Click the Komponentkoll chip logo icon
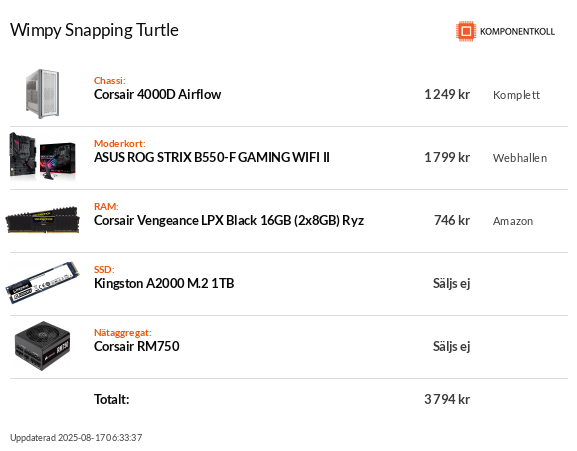 [x=466, y=31]
